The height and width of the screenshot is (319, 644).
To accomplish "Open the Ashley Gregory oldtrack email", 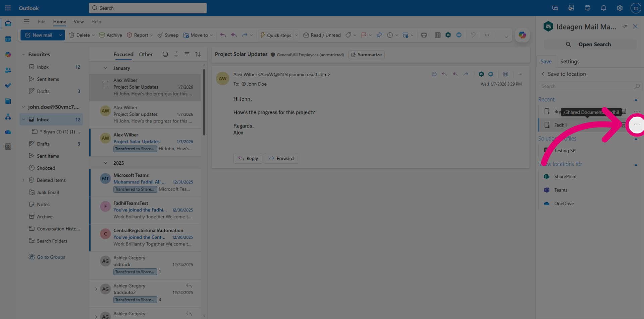I will (x=146, y=265).
